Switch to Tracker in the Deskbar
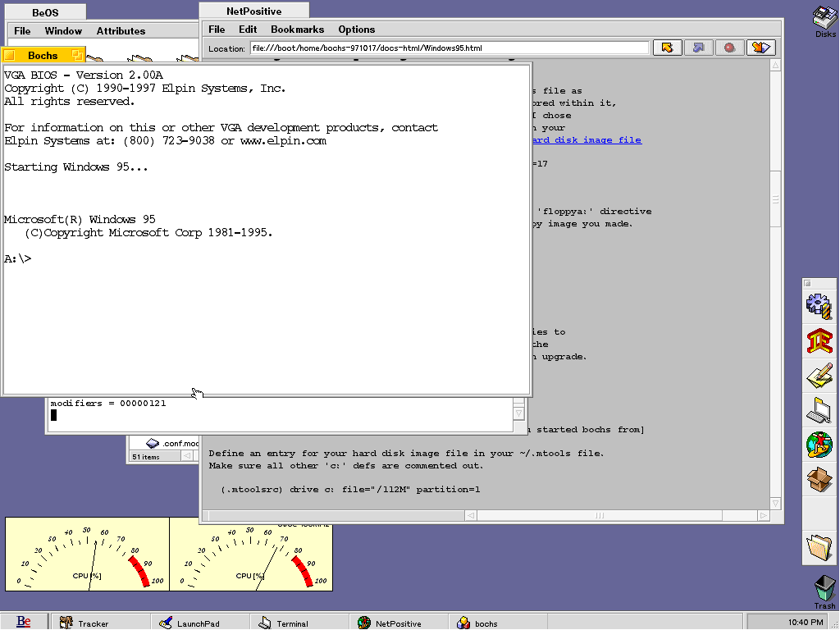840x630 pixels. (100, 623)
